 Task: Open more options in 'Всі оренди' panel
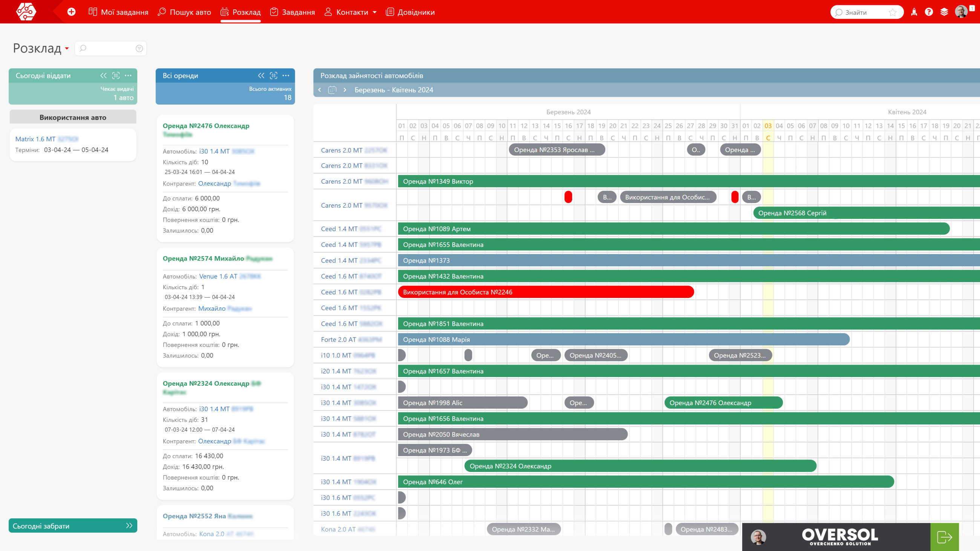[x=286, y=76]
